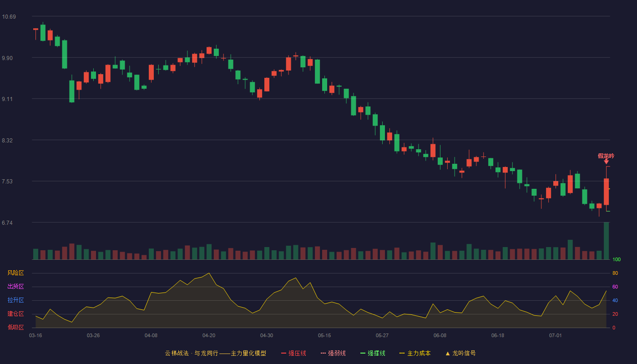Viewport: 637px width, 364px height.
Task: Select the 建仓区 zone label
Action: coord(16,314)
